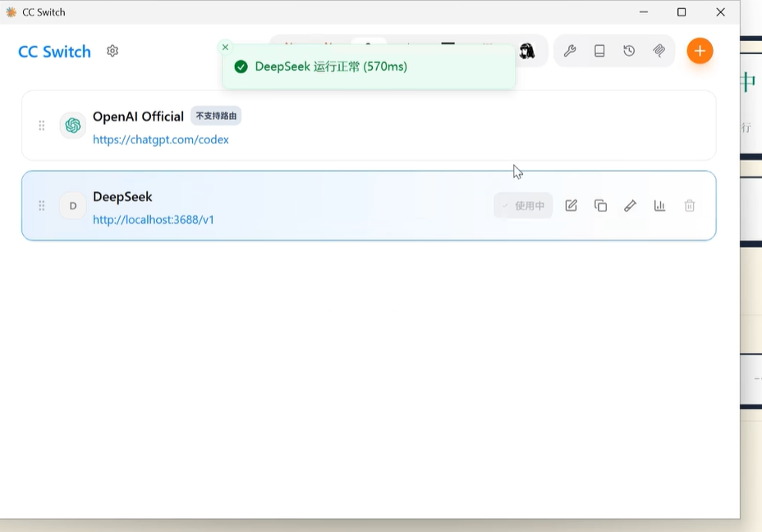The width and height of the screenshot is (762, 532).
Task: Click the wrench tools icon
Action: point(570,51)
